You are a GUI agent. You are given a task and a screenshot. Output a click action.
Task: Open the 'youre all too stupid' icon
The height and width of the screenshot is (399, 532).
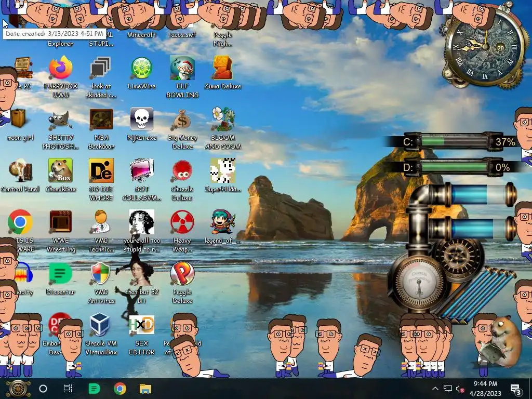click(141, 222)
